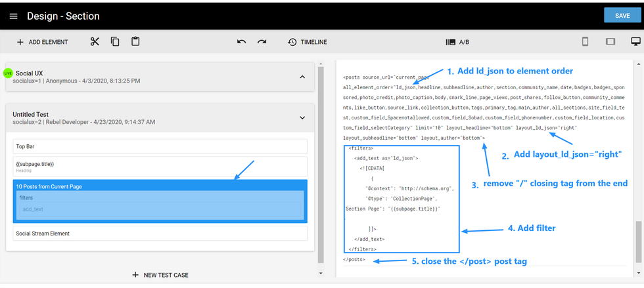Switch to tablet preview

[610, 42]
